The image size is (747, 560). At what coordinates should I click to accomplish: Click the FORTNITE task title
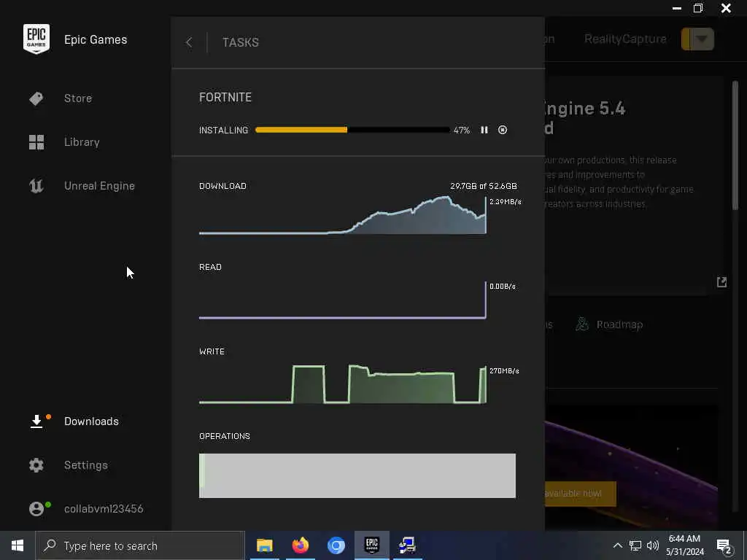click(x=225, y=97)
